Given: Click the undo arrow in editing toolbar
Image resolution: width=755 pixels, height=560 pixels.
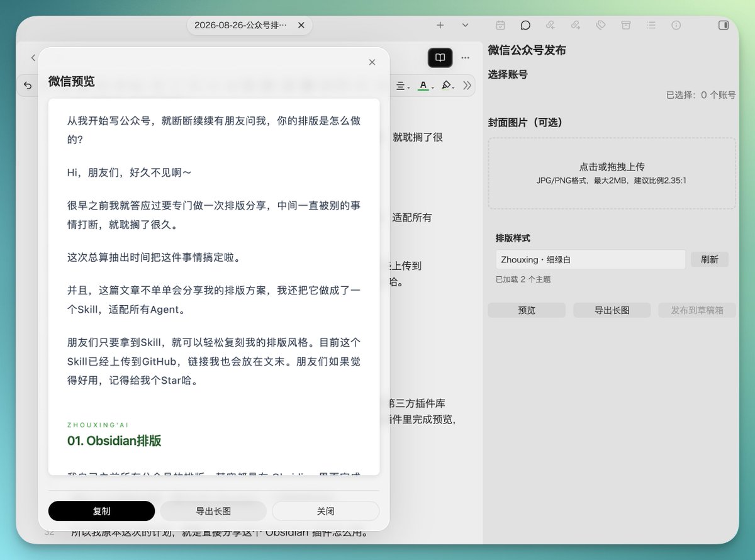Looking at the screenshot, I should (x=27, y=86).
